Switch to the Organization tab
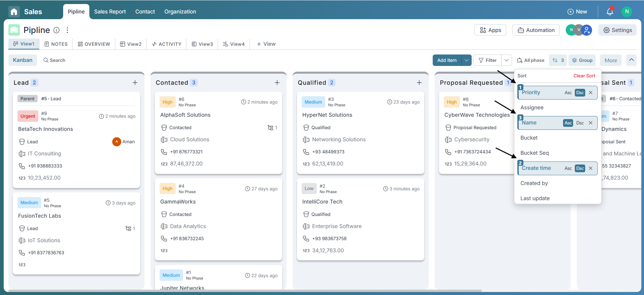 pyautogui.click(x=180, y=12)
